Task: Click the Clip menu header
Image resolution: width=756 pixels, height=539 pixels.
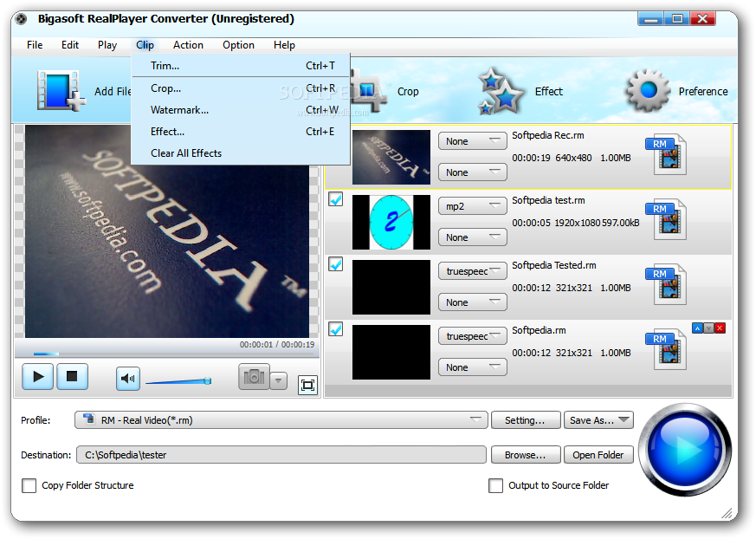Action: tap(145, 45)
